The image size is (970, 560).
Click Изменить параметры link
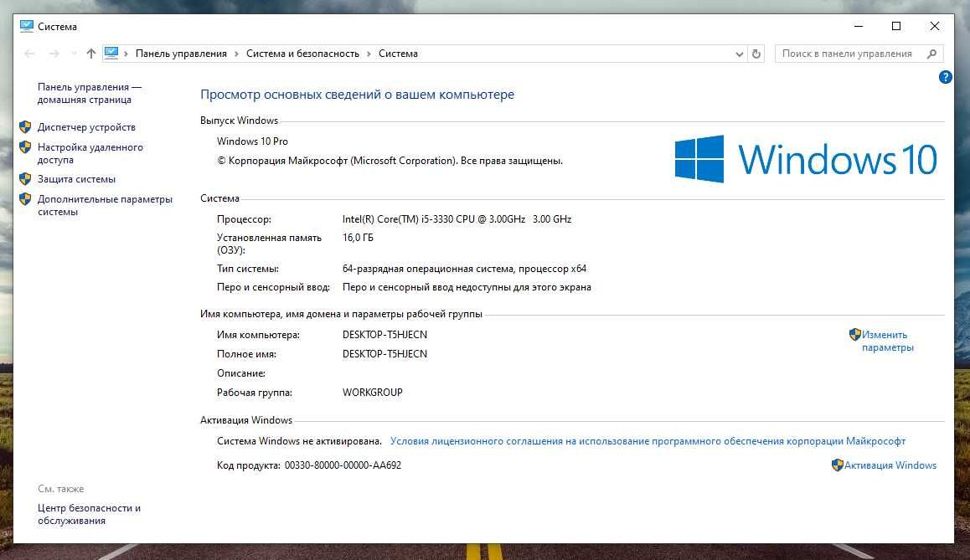888,342
